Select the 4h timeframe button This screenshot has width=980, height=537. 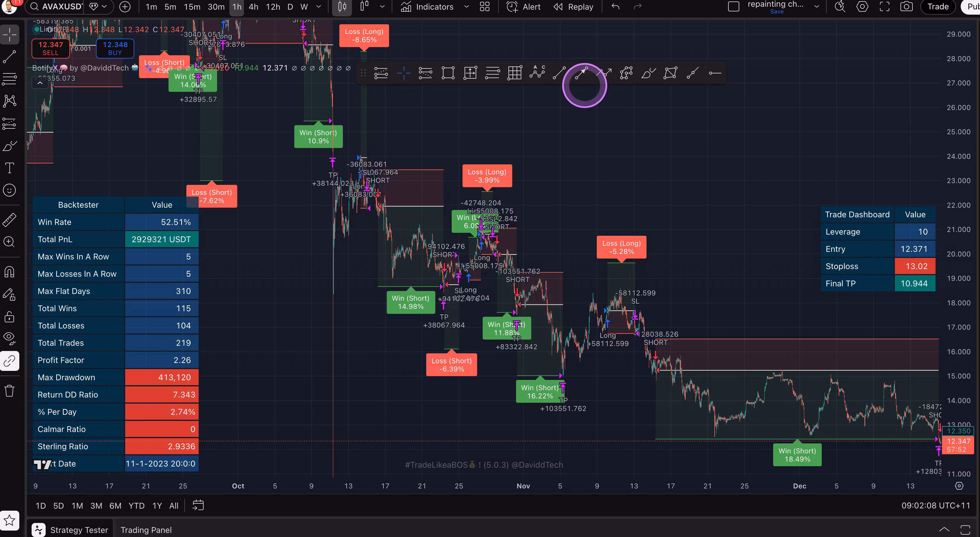[253, 7]
